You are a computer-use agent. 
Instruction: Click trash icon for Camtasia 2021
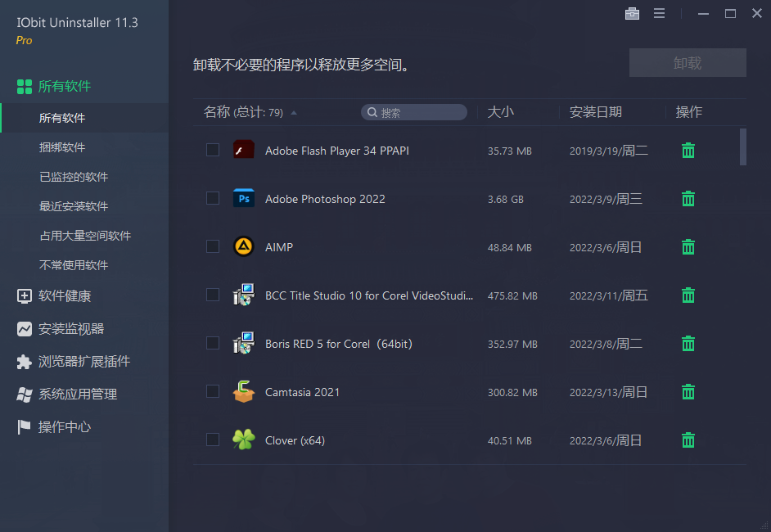688,392
